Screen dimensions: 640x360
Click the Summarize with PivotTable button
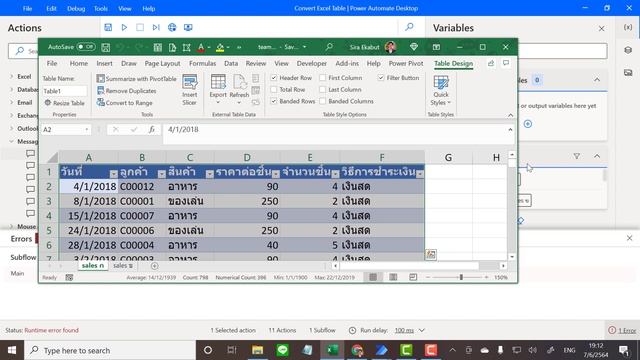[137, 78]
